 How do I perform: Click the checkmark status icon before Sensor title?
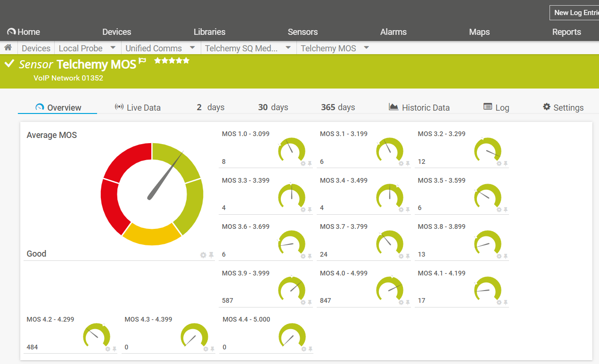9,64
